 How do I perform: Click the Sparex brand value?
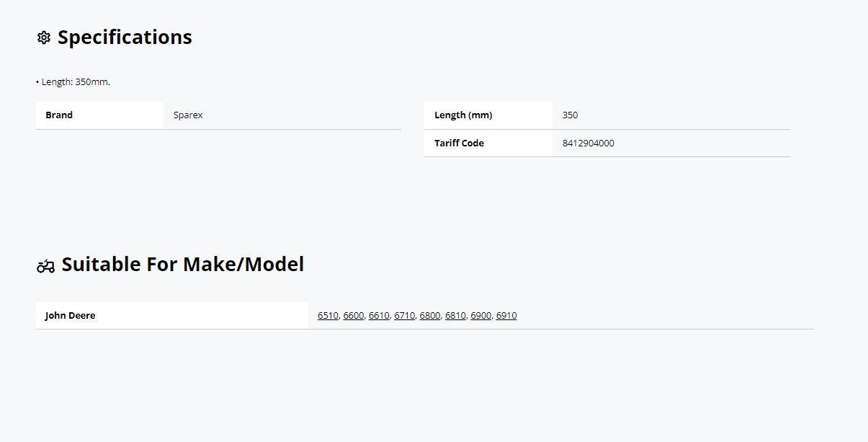click(x=188, y=115)
